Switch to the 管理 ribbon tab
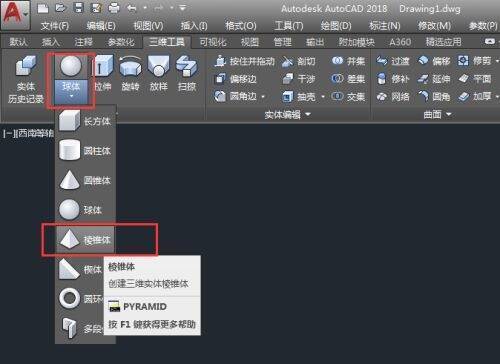The height and width of the screenshot is (364, 500). click(282, 42)
